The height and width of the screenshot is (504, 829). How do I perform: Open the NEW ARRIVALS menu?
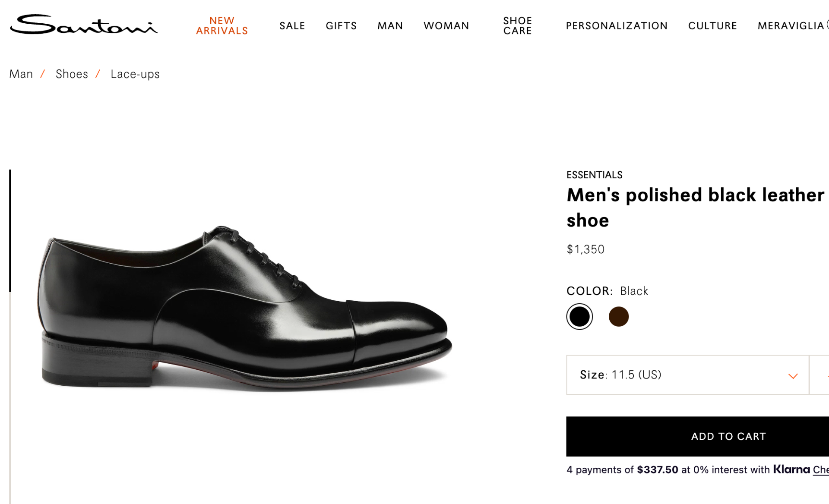coord(222,25)
